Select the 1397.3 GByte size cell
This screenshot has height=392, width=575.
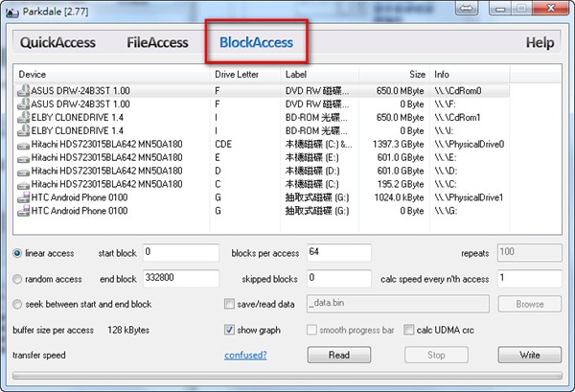coord(399,144)
